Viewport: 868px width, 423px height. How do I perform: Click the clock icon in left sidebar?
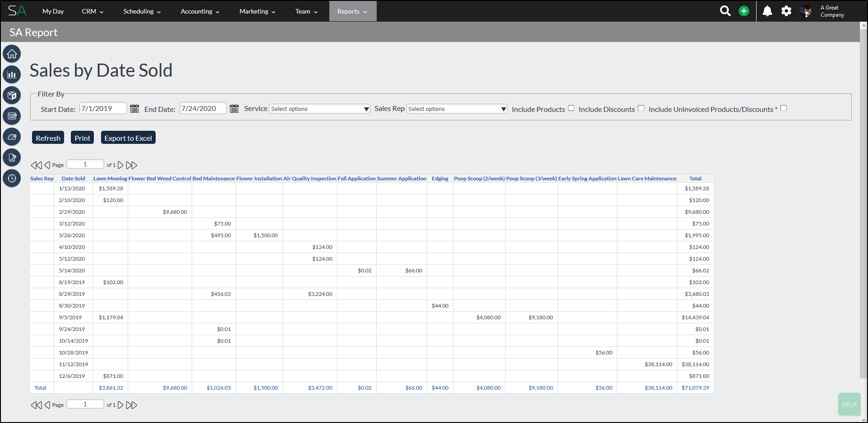[x=12, y=178]
